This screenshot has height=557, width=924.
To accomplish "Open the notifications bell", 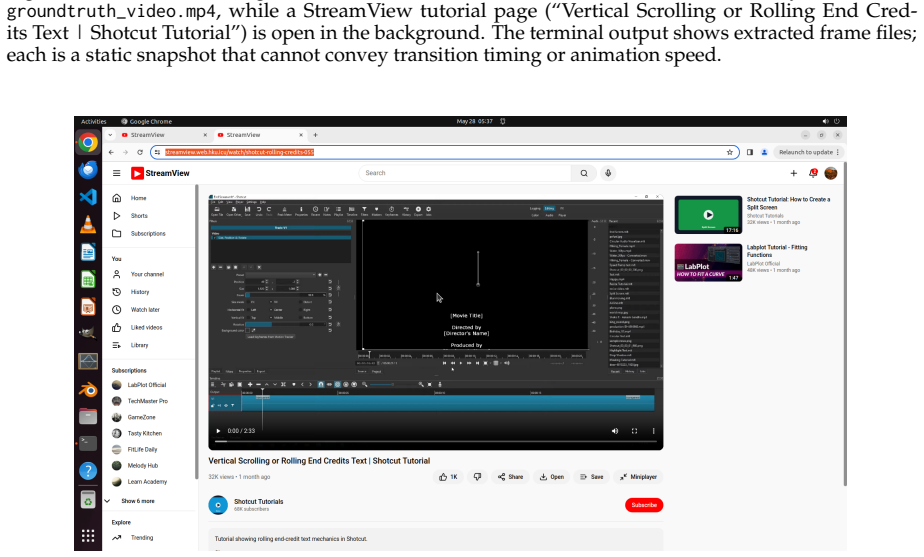I will pyautogui.click(x=813, y=173).
